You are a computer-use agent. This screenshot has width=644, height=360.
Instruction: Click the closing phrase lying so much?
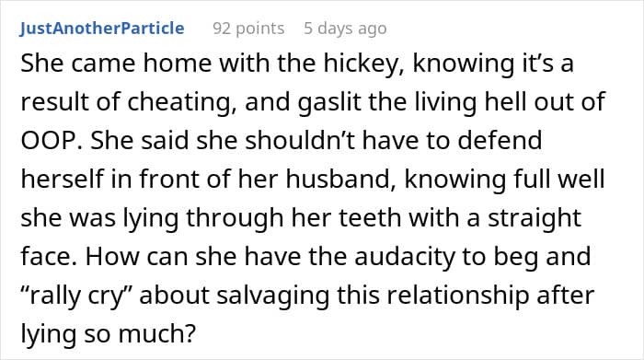(109, 334)
